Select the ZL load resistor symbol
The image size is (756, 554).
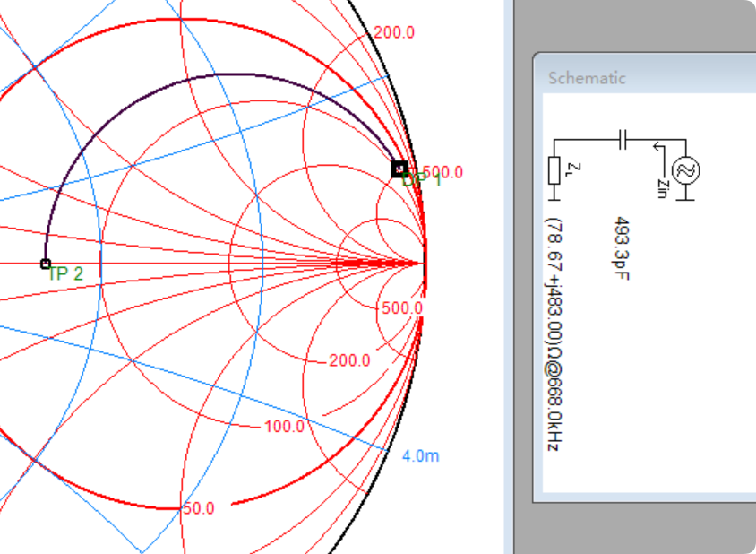click(554, 169)
